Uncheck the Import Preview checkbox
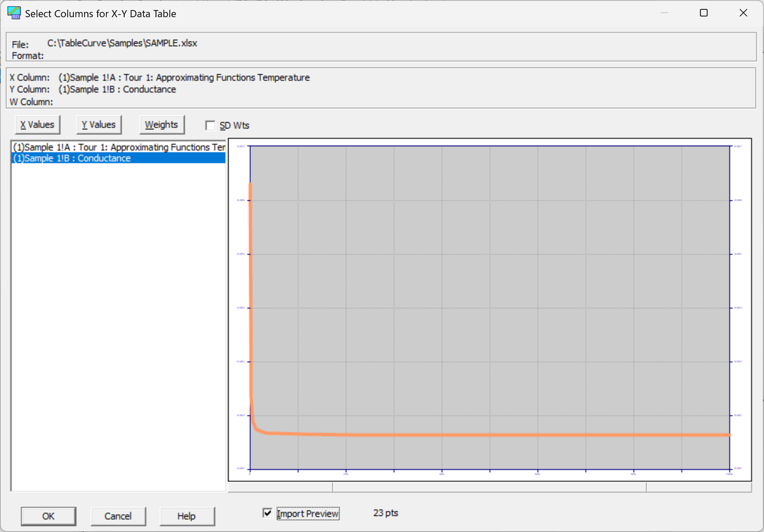The width and height of the screenshot is (764, 532). (267, 513)
